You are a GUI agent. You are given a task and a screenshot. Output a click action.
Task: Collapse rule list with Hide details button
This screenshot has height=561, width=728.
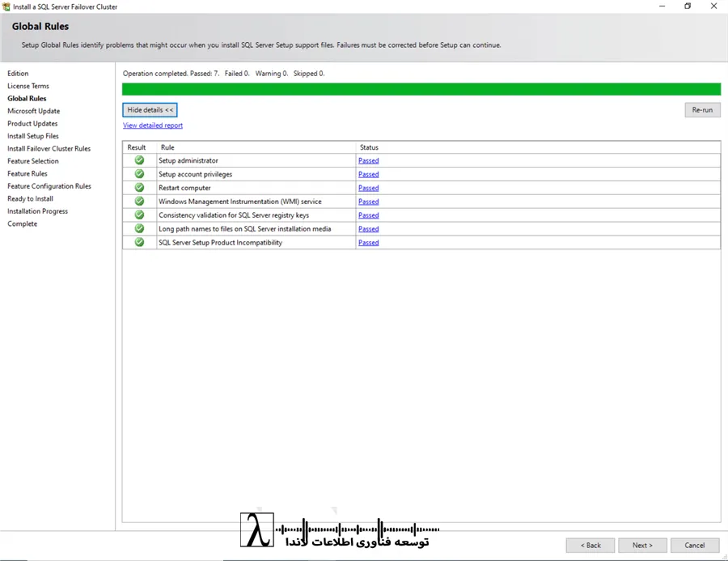click(150, 110)
